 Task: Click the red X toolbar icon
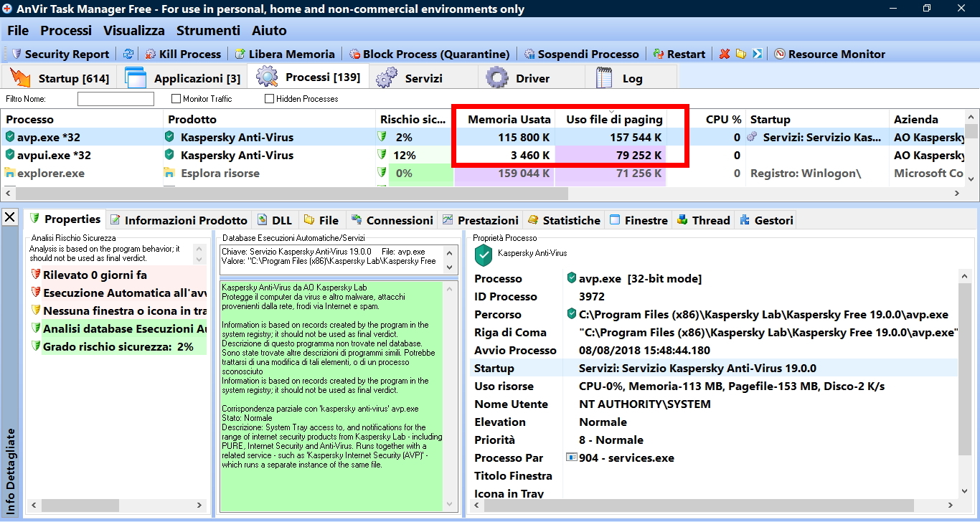pyautogui.click(x=725, y=54)
